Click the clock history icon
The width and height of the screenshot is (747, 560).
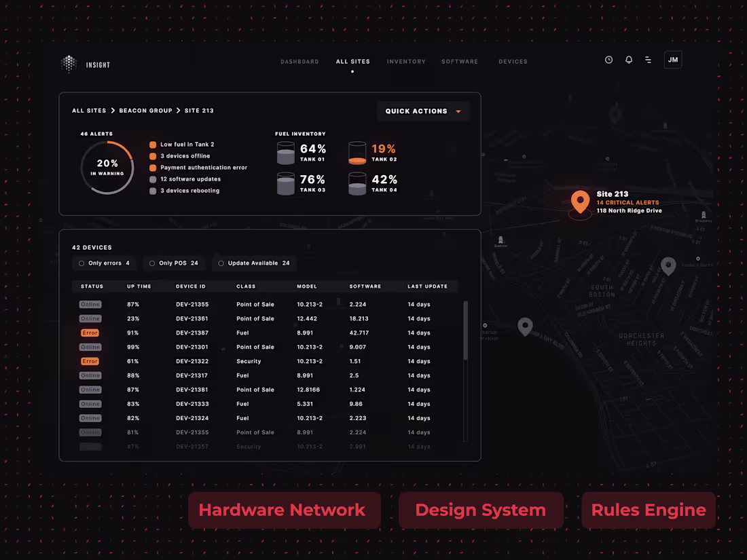[608, 60]
